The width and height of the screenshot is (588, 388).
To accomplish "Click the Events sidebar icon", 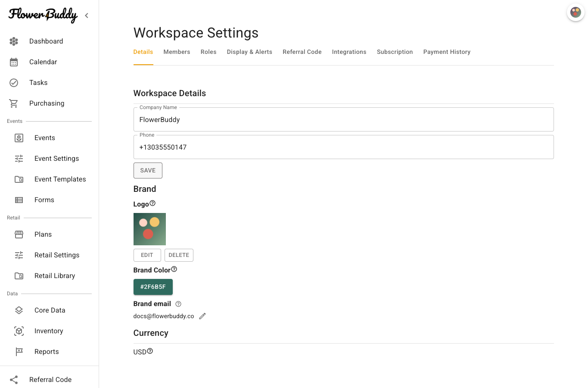I will click(19, 138).
